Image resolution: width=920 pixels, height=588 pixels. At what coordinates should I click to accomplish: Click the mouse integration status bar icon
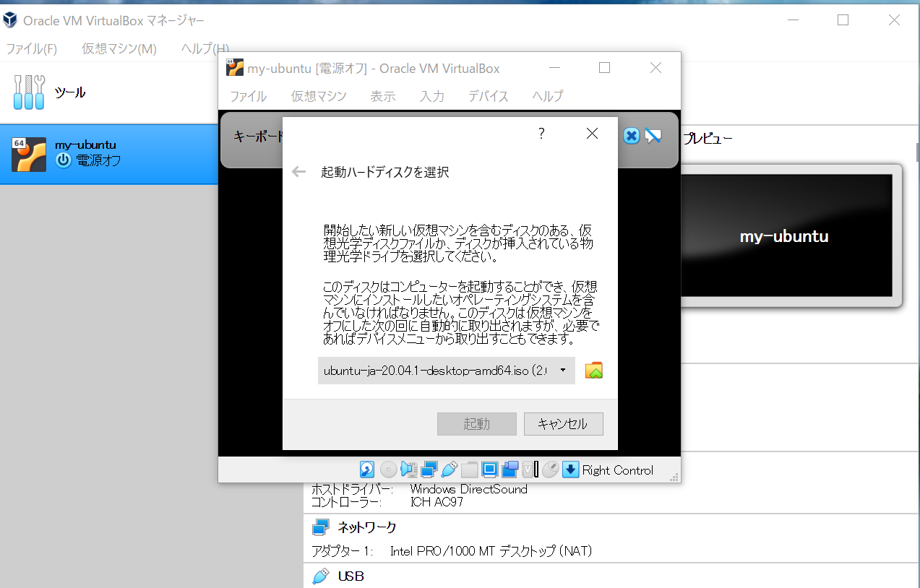(x=550, y=470)
